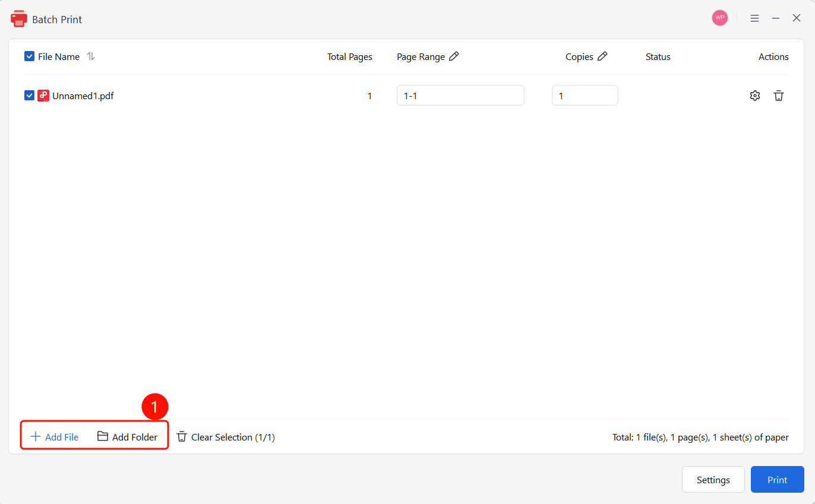Click the Actions column header
815x504 pixels.
[773, 57]
